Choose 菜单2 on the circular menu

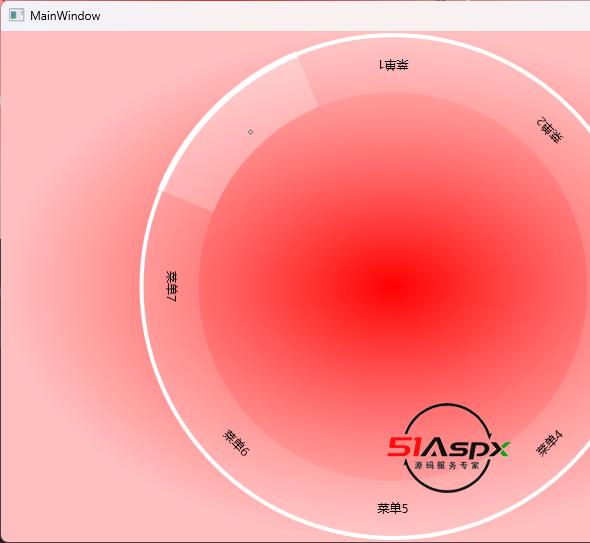click(x=550, y=130)
